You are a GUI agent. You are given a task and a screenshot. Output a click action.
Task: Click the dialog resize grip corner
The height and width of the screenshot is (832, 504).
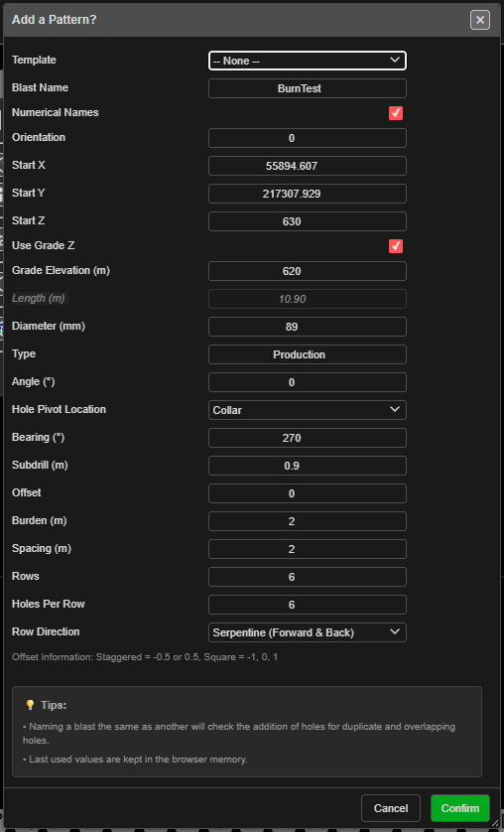pos(495,823)
